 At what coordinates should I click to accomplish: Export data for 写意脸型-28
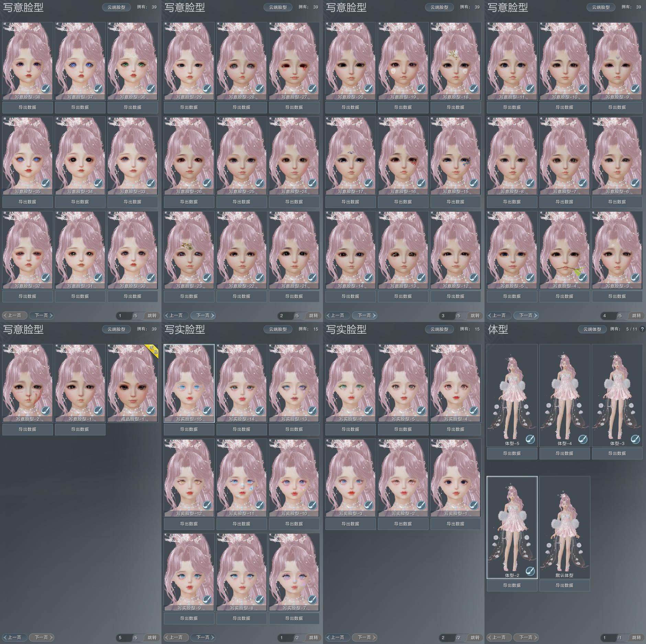pyautogui.click(x=242, y=108)
